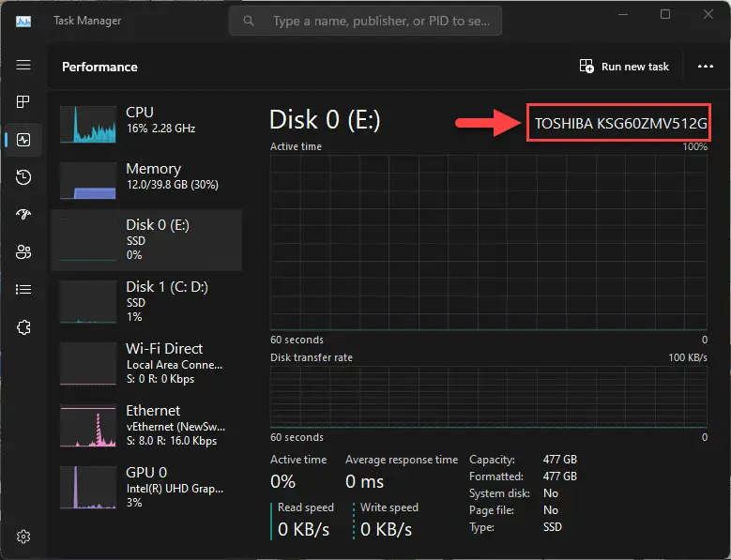Image resolution: width=731 pixels, height=560 pixels.
Task: Click the search magnifier icon
Action: [249, 21]
